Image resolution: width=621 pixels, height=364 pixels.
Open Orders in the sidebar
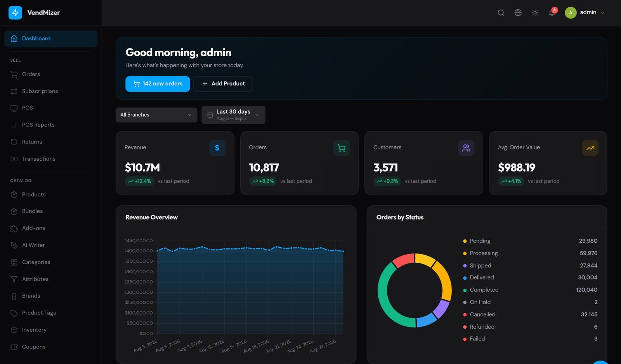(51, 74)
